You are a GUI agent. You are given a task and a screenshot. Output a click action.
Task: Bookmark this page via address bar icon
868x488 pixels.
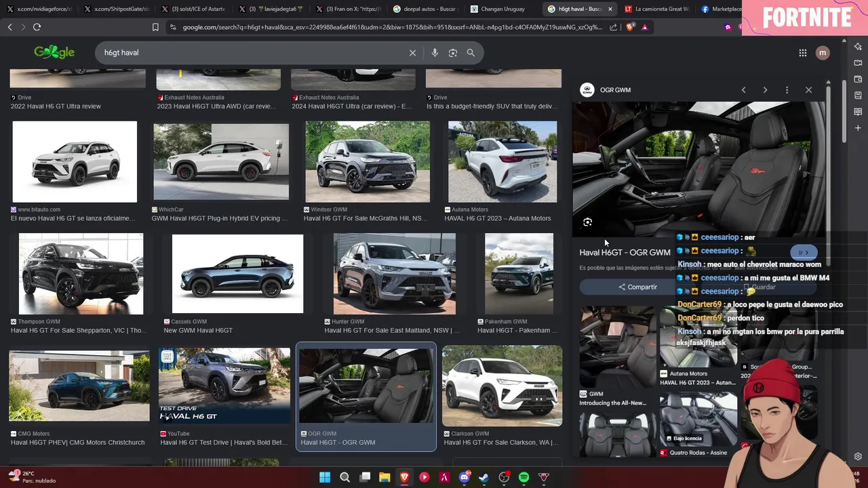pyautogui.click(x=155, y=27)
